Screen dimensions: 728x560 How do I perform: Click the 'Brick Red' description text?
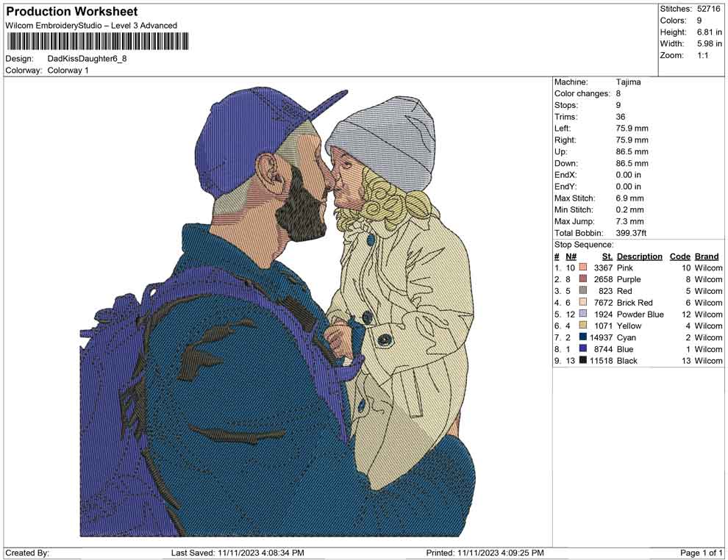click(635, 303)
